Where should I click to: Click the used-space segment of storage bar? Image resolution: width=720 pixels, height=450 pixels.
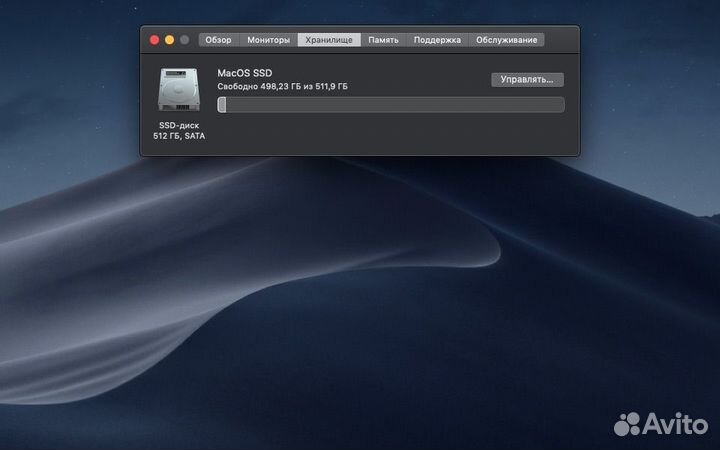click(x=222, y=105)
